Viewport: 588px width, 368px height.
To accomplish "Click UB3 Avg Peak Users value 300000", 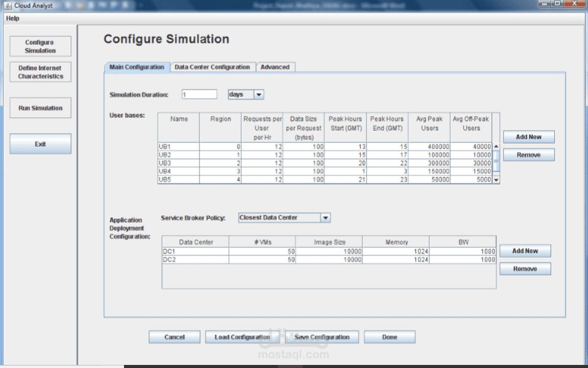I will click(x=430, y=163).
